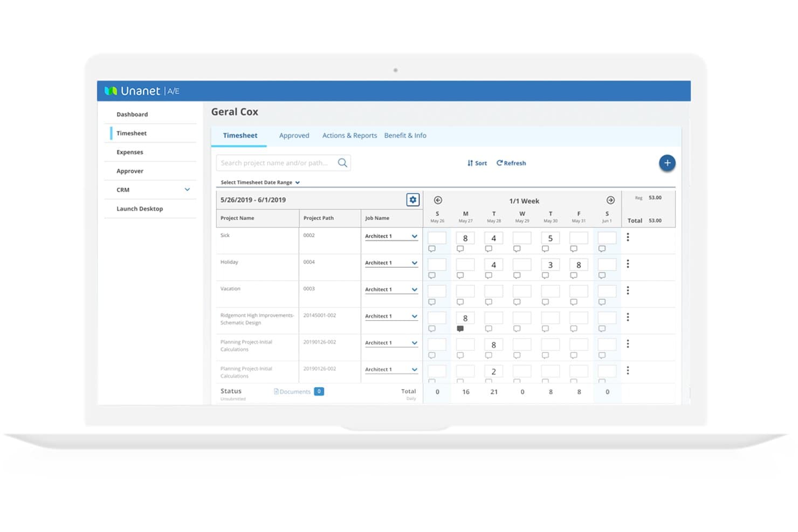Viewport: 798px width, 532px height.
Task: Go to the next week arrow
Action: pos(610,200)
